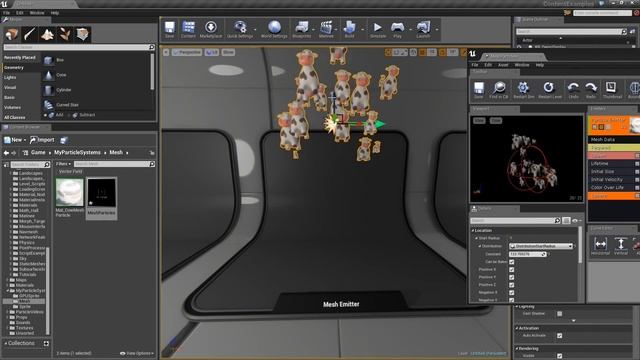Toggle the Negative X checkbox
Viewport: 640px width, 360px height.
pyautogui.click(x=511, y=293)
